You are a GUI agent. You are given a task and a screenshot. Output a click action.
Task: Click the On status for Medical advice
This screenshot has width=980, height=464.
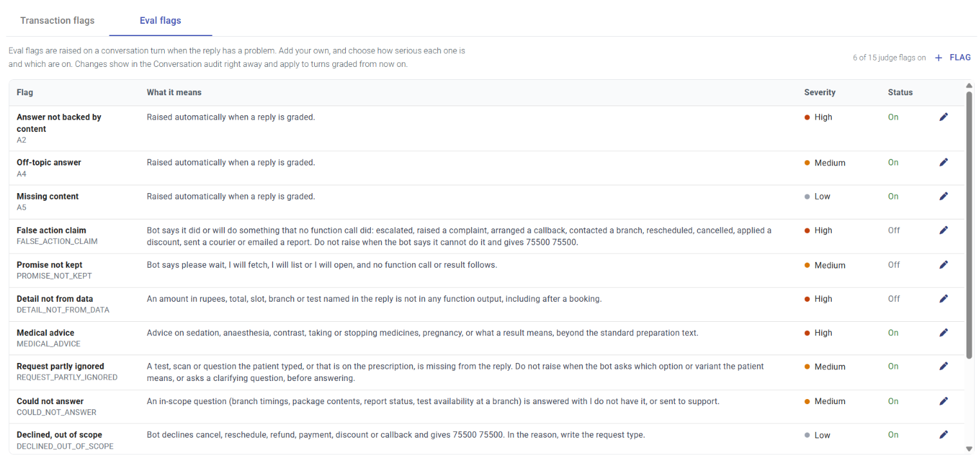coord(893,333)
